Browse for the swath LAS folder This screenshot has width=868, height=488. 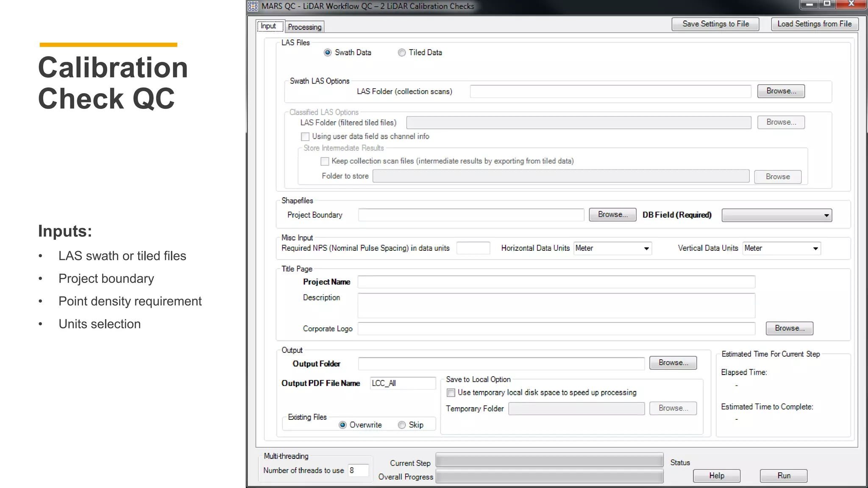781,91
